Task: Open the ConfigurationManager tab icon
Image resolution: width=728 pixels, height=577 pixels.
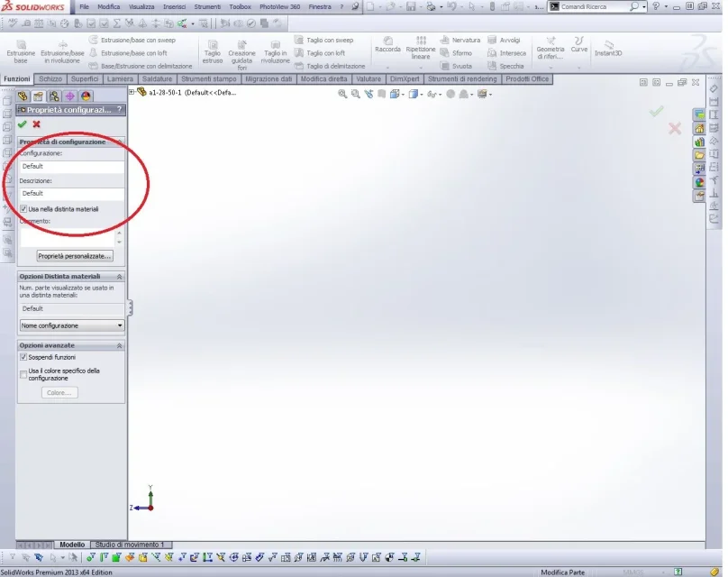Action: [54, 96]
